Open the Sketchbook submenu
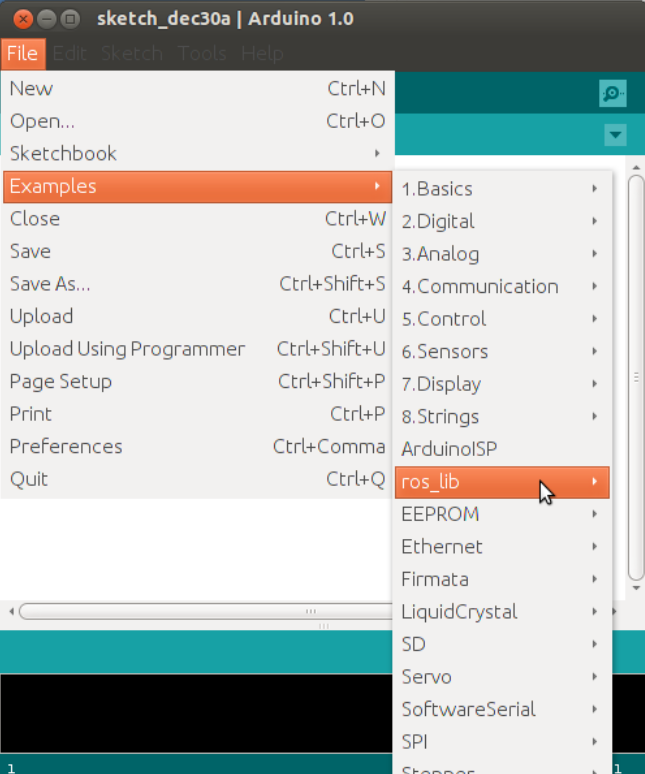Image resolution: width=645 pixels, height=774 pixels. (x=197, y=154)
